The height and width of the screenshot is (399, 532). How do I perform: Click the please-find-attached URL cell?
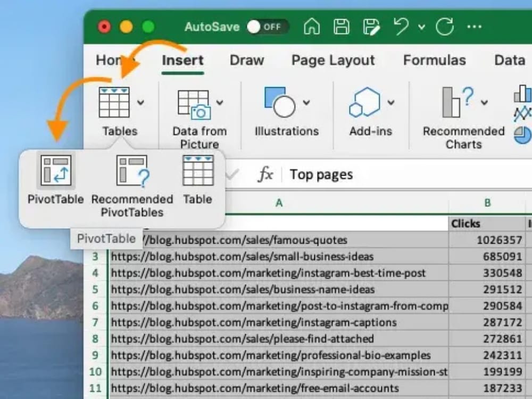pyautogui.click(x=279, y=339)
